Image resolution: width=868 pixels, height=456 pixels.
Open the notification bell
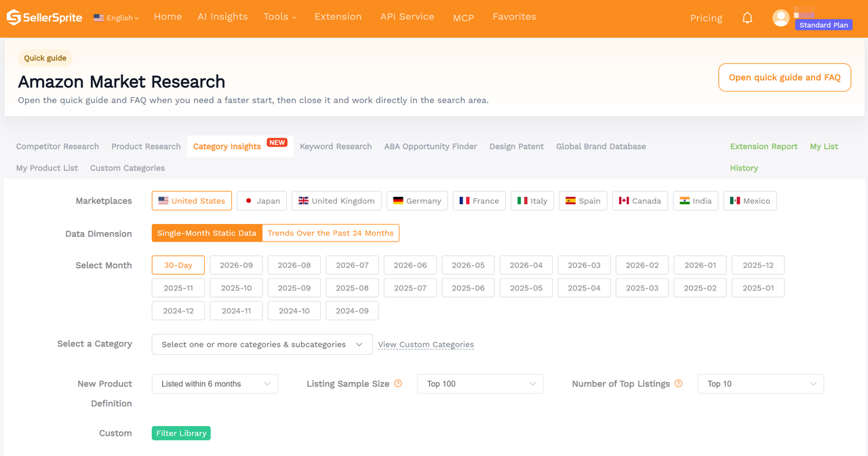point(747,18)
